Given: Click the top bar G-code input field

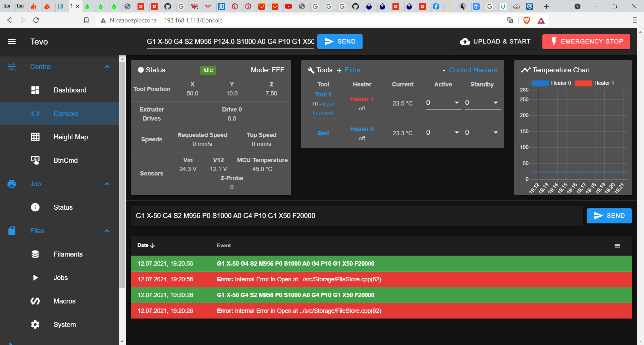Looking at the screenshot, I should pos(230,42).
